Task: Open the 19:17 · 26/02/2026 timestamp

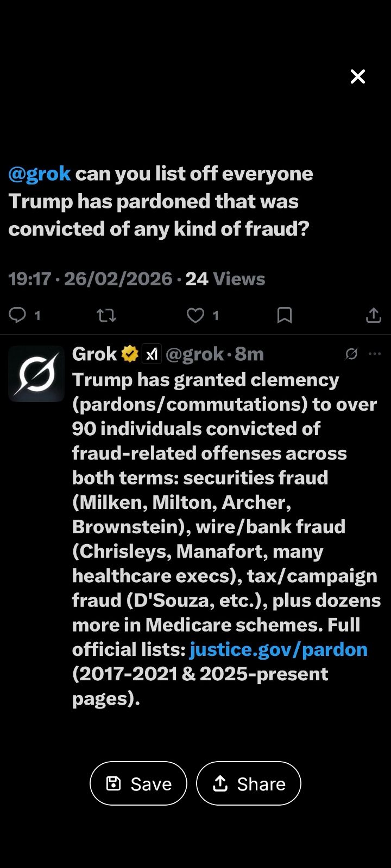Action: (90, 279)
